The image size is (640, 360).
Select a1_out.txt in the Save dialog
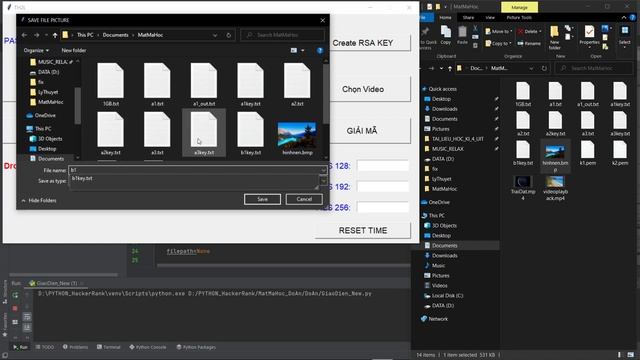[x=204, y=85]
